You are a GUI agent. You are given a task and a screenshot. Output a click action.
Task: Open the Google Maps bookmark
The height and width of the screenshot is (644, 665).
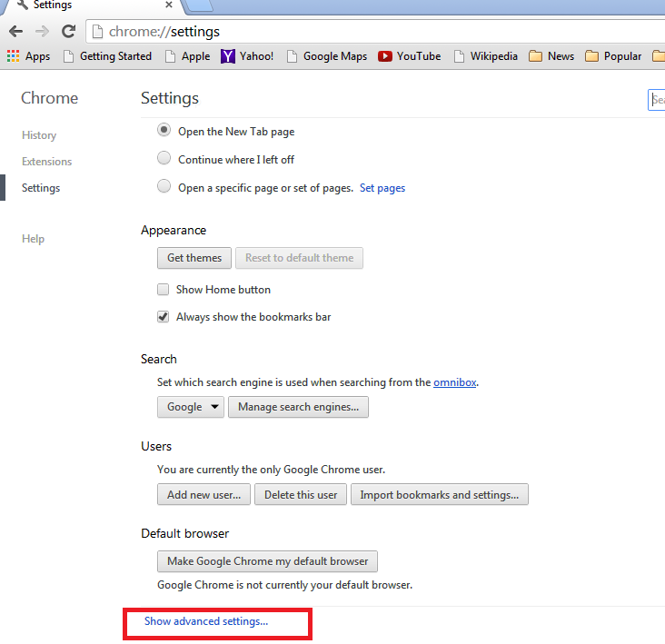[x=327, y=56]
